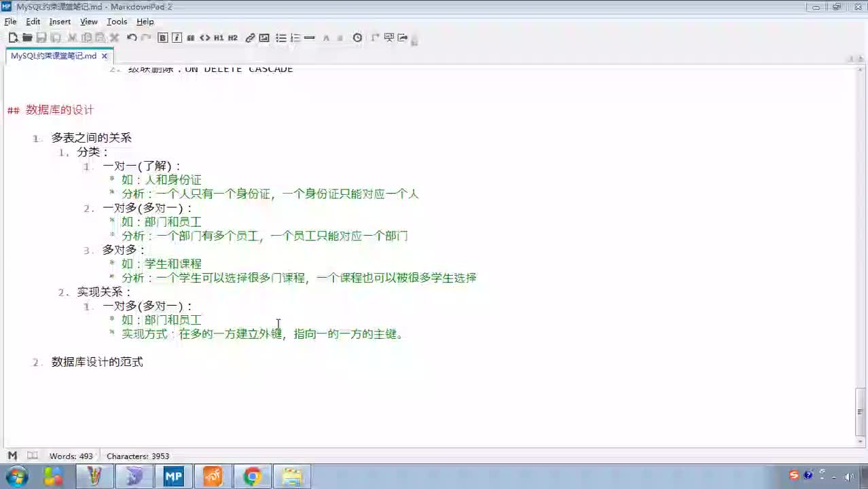Insert a hyperlink with the chain icon
Image resolution: width=868 pixels, height=489 pixels.
pyautogui.click(x=250, y=38)
